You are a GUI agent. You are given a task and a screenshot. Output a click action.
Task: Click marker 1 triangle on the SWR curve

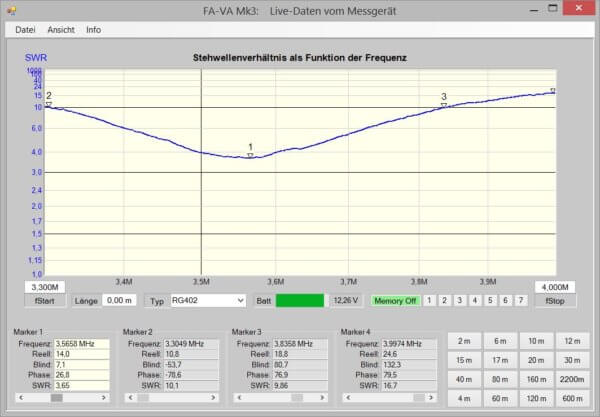click(250, 155)
